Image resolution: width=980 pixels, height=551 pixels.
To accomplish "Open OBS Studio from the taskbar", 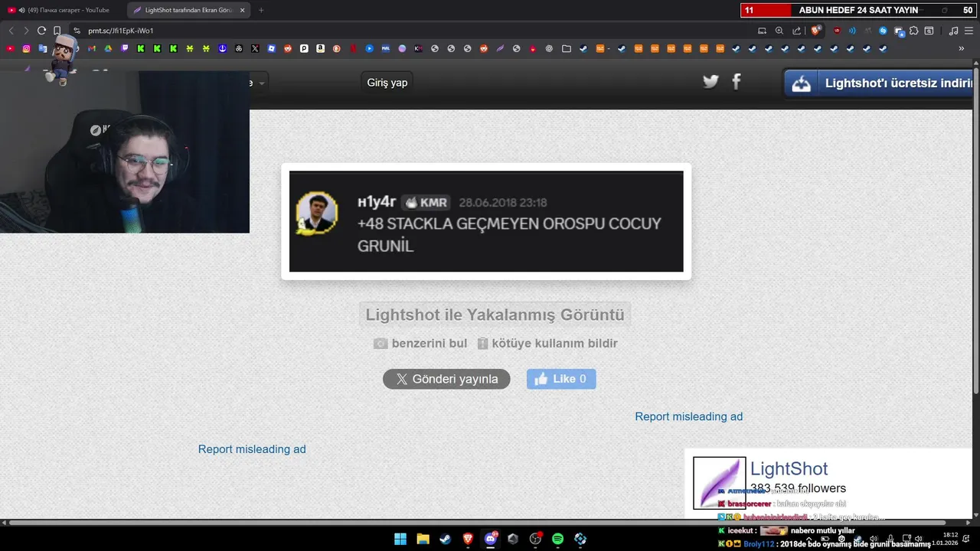I will (535, 539).
